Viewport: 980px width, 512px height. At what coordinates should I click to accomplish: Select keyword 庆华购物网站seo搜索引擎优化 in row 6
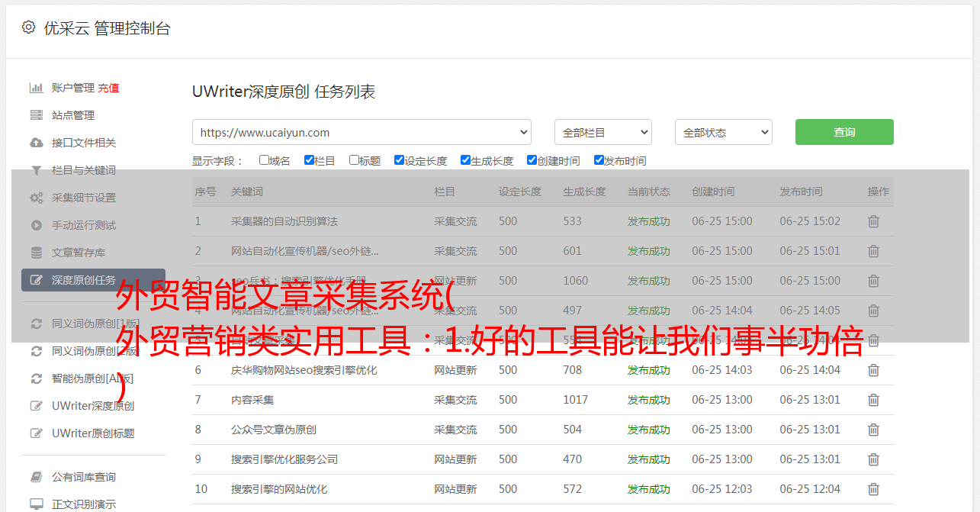coord(304,370)
